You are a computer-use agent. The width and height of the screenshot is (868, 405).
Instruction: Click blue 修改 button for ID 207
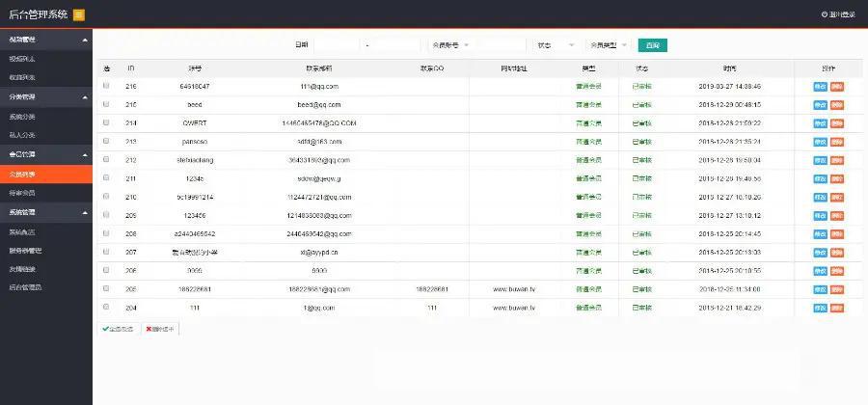point(821,253)
